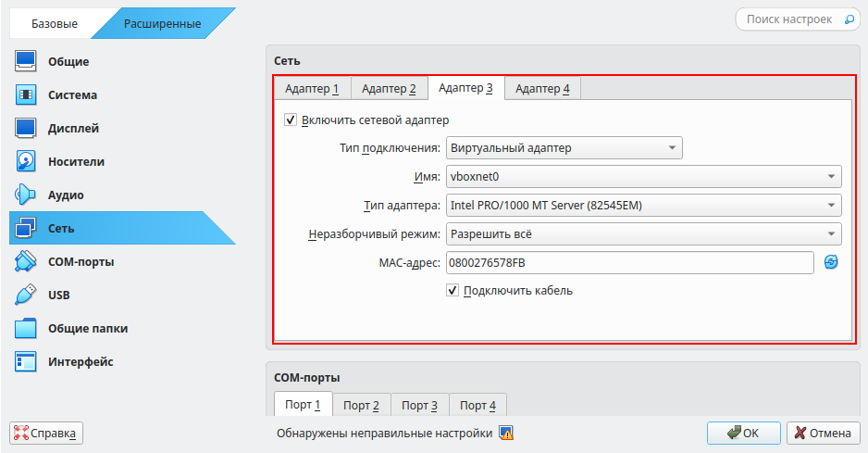Click the invalid settings warning icon
This screenshot has width=868, height=453.
tap(506, 433)
